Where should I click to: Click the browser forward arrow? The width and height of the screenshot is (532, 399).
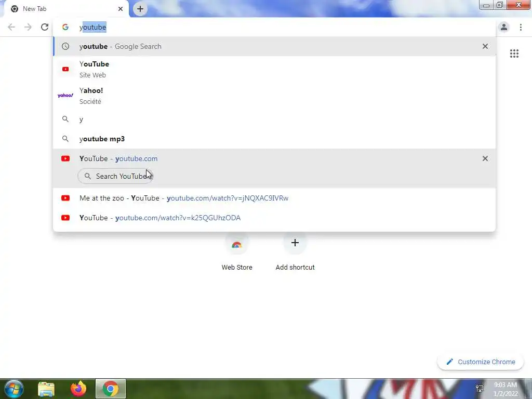coord(28,27)
